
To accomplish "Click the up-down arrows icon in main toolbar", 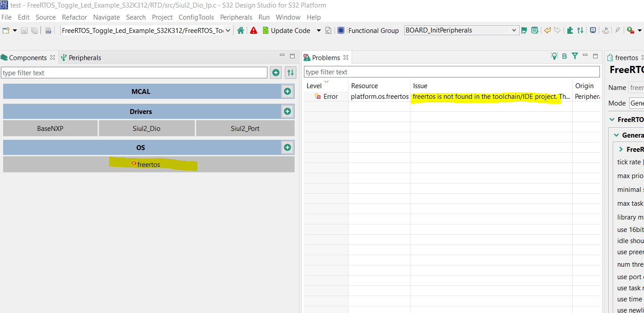I will coord(580,30).
